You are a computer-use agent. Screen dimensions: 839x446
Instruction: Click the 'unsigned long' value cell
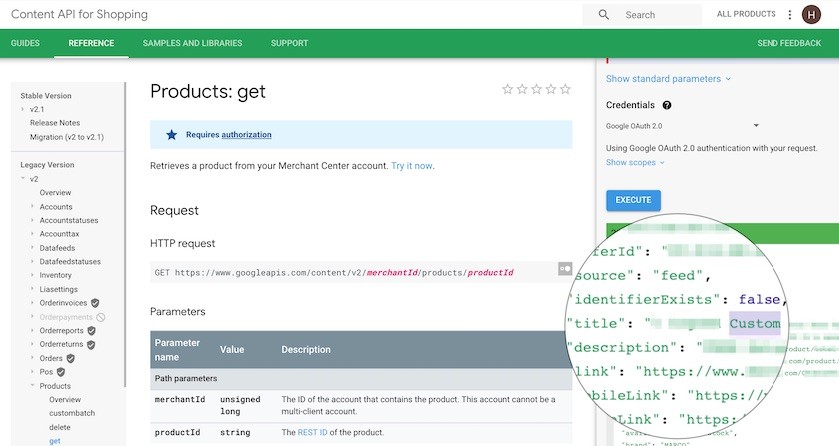(x=240, y=405)
